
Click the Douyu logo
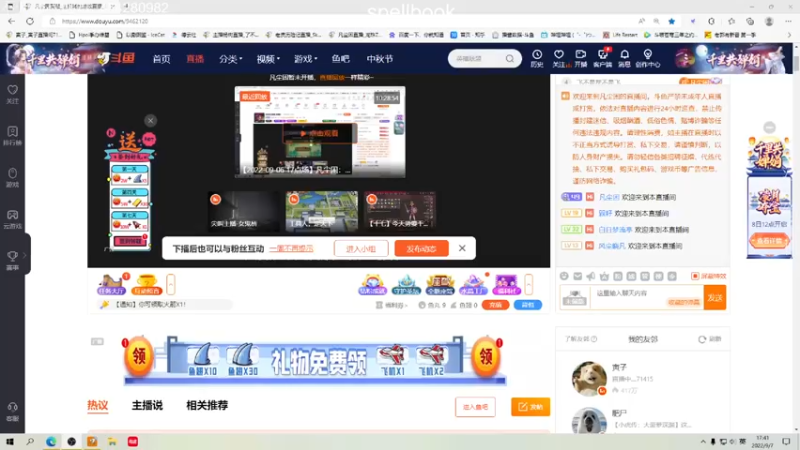point(116,59)
